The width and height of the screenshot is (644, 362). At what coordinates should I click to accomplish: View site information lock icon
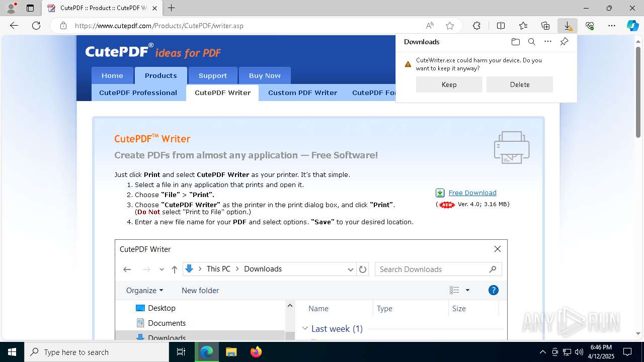point(63,26)
